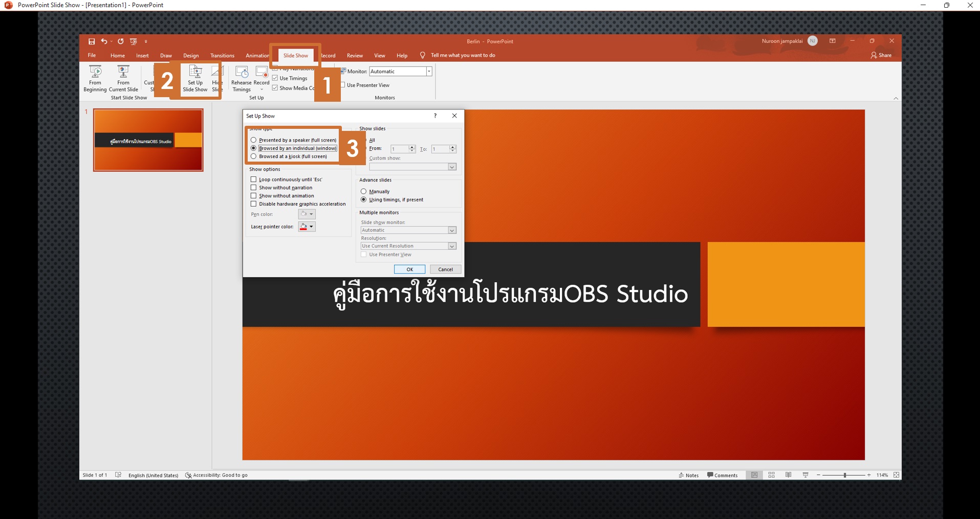The height and width of the screenshot is (519, 980).
Task: Collapse the ribbon with the chevron
Action: pos(896,98)
